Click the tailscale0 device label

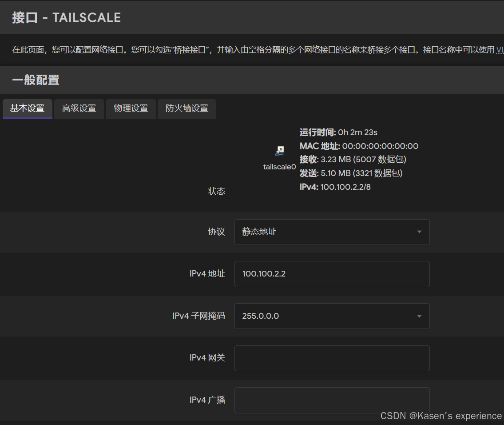[x=280, y=167]
